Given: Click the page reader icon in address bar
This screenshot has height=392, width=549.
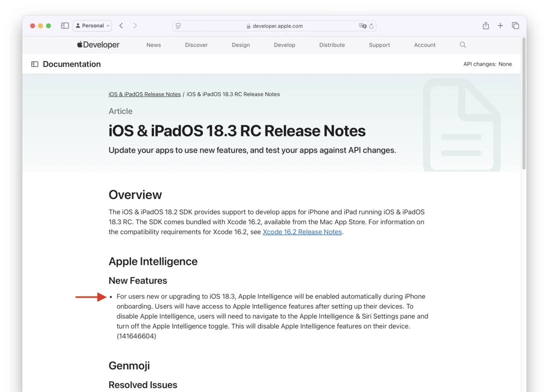Looking at the screenshot, I should point(178,26).
